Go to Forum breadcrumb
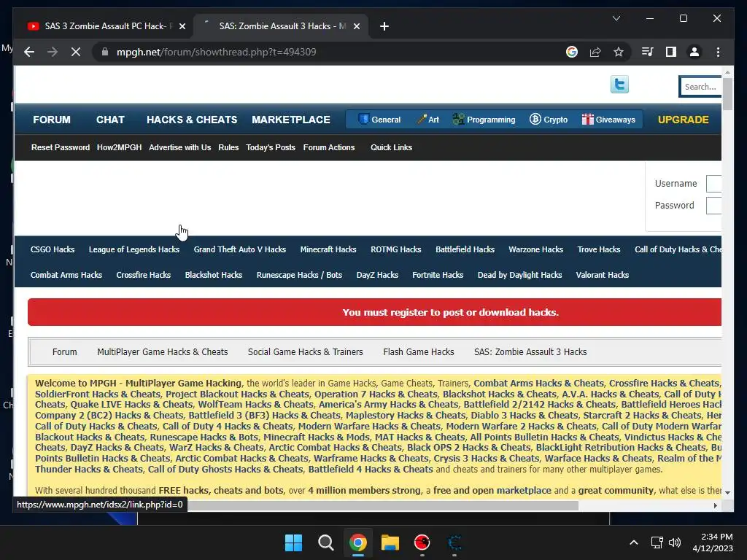The width and height of the screenshot is (747, 560). (x=64, y=352)
